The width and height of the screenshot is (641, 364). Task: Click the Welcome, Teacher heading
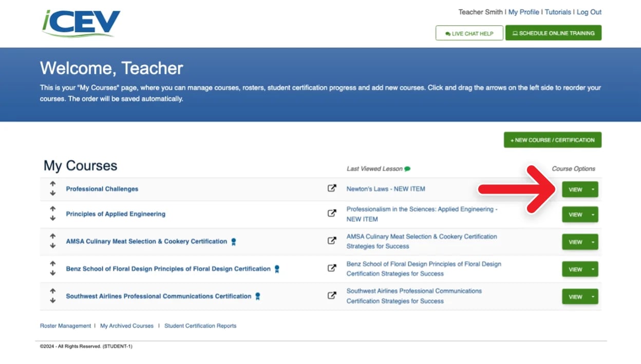(x=111, y=68)
